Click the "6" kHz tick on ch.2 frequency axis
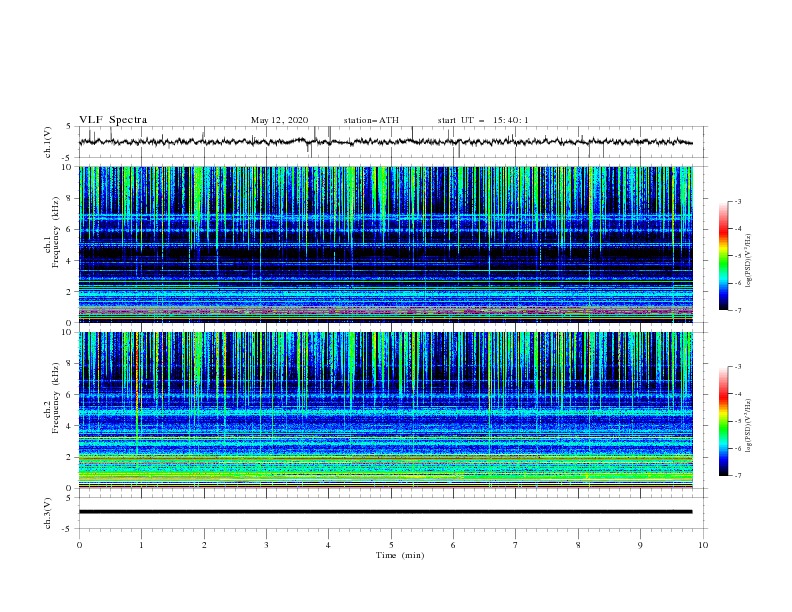This screenshot has width=792, height=612. (71, 395)
